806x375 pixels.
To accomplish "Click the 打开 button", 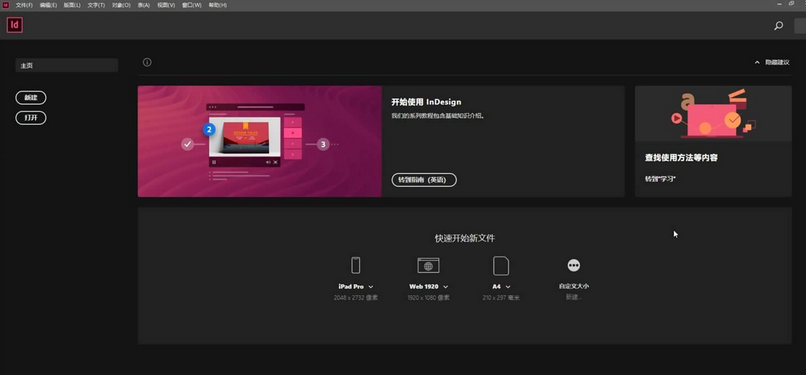I will [31, 118].
